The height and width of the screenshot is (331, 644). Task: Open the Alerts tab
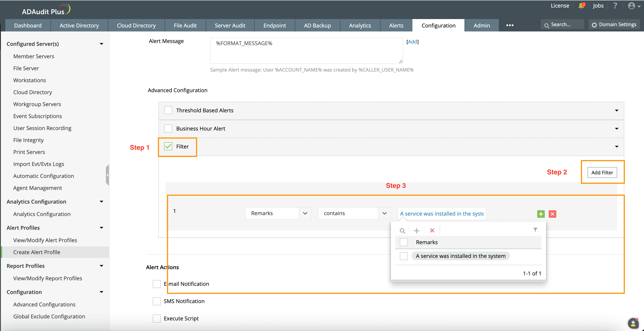(x=396, y=25)
